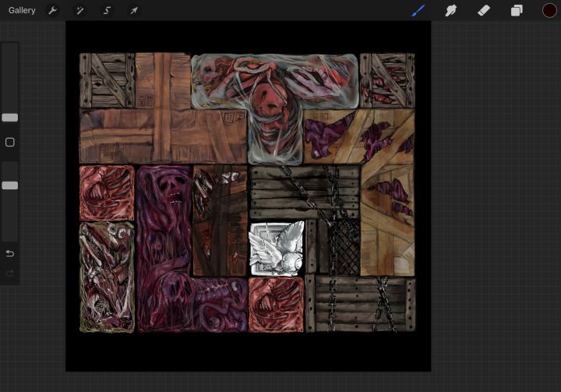Image resolution: width=561 pixels, height=392 pixels.
Task: Click the white winged eyeball tile on canvas
Action: 277,249
